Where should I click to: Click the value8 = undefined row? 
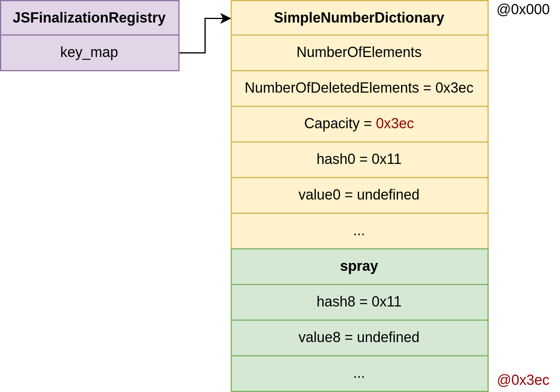(x=359, y=337)
